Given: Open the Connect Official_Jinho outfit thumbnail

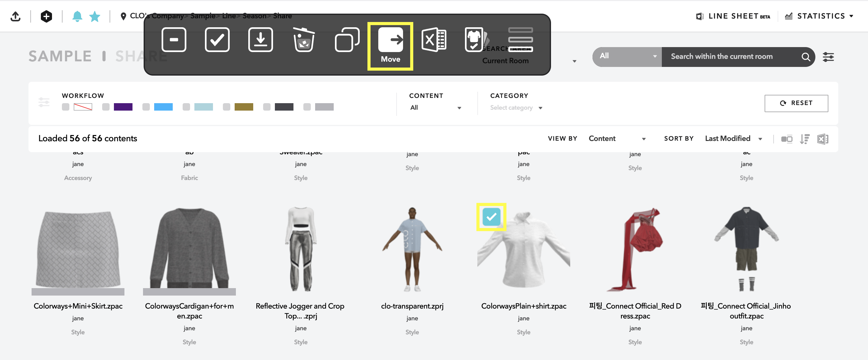Looking at the screenshot, I should click(746, 250).
